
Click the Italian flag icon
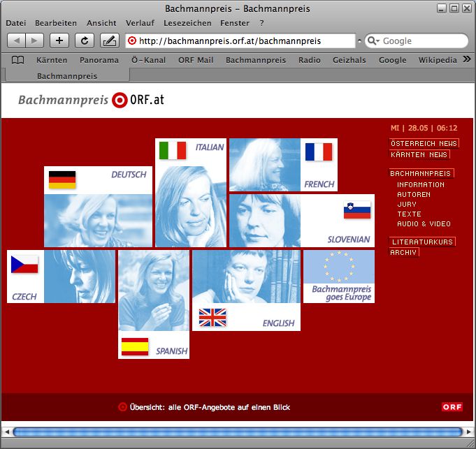[x=173, y=150]
